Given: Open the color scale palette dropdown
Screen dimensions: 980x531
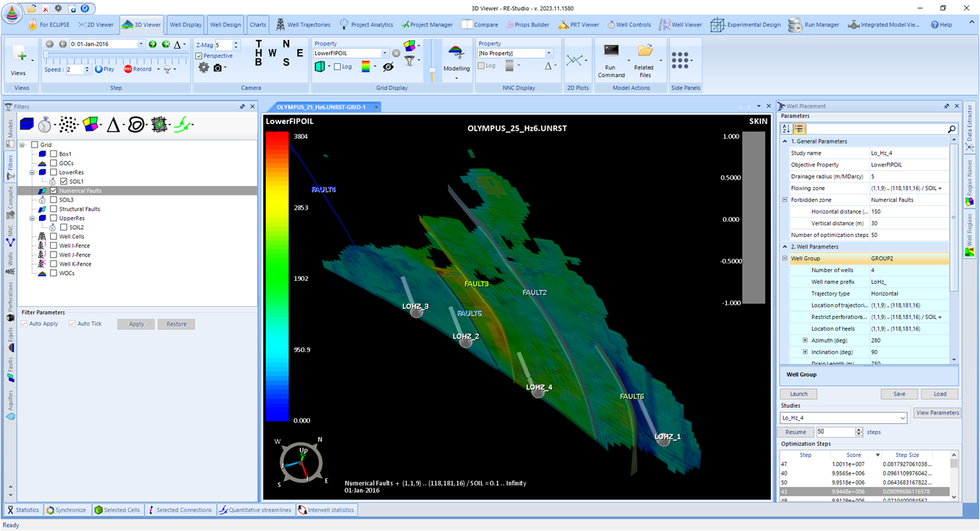Looking at the screenshot, I should click(x=375, y=67).
